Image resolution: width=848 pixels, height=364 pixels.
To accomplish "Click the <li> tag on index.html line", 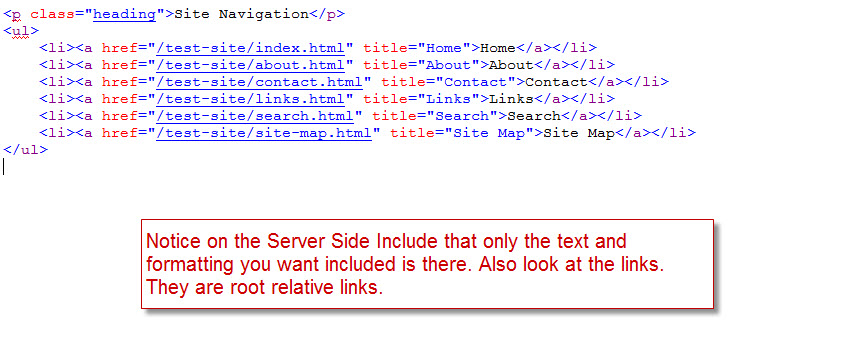I will [x=57, y=48].
